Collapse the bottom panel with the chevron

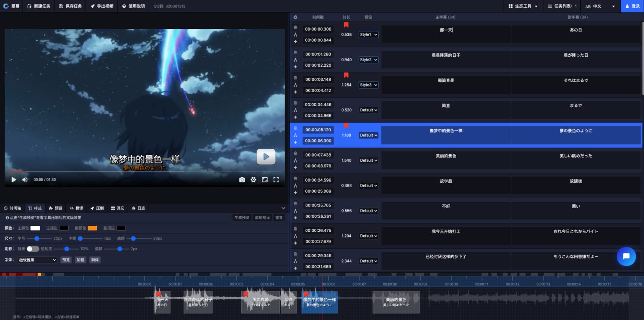click(283, 208)
